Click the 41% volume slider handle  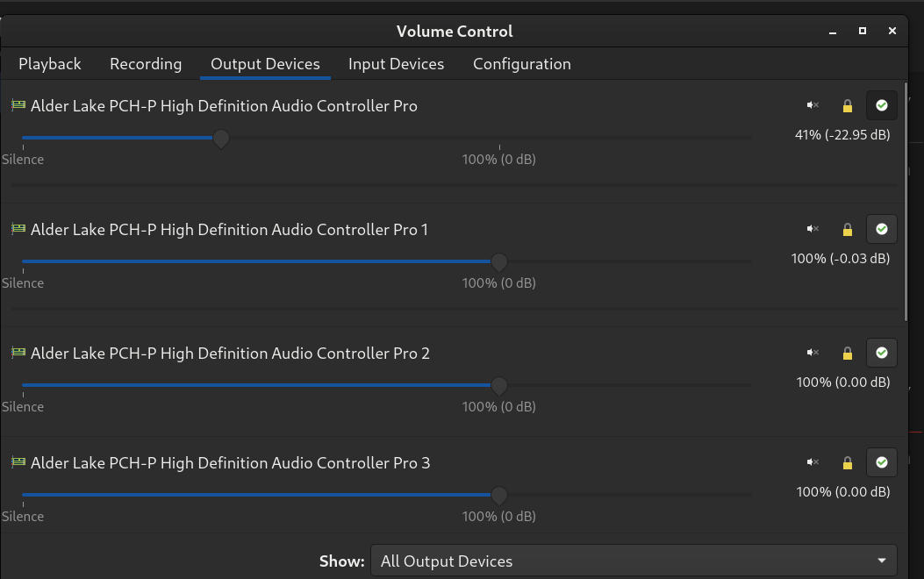click(221, 139)
